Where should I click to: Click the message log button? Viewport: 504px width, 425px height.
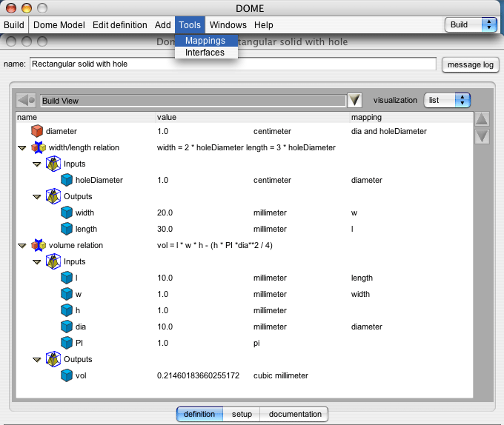coord(470,65)
